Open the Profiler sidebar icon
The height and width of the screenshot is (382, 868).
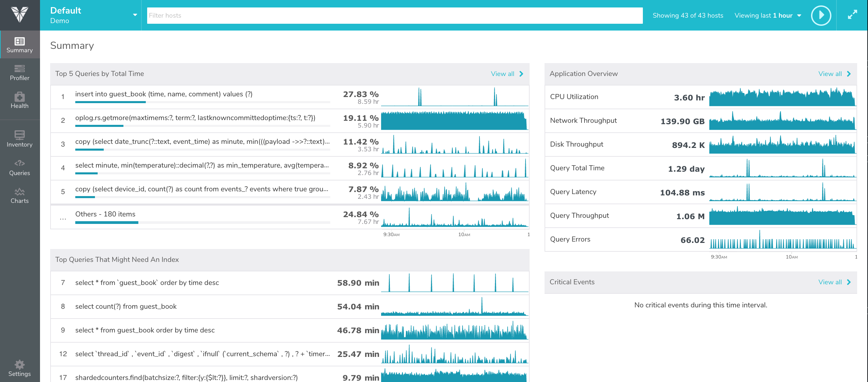20,72
